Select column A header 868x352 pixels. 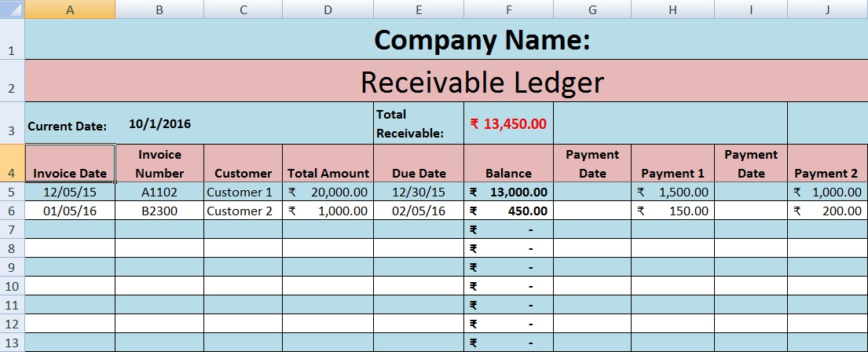(x=70, y=9)
